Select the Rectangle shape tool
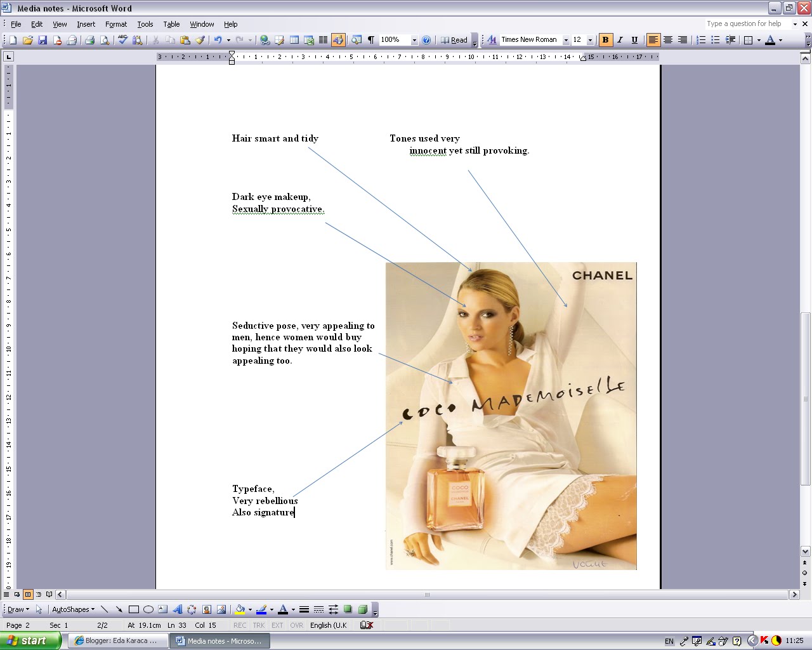This screenshot has height=650, width=812. [133, 609]
